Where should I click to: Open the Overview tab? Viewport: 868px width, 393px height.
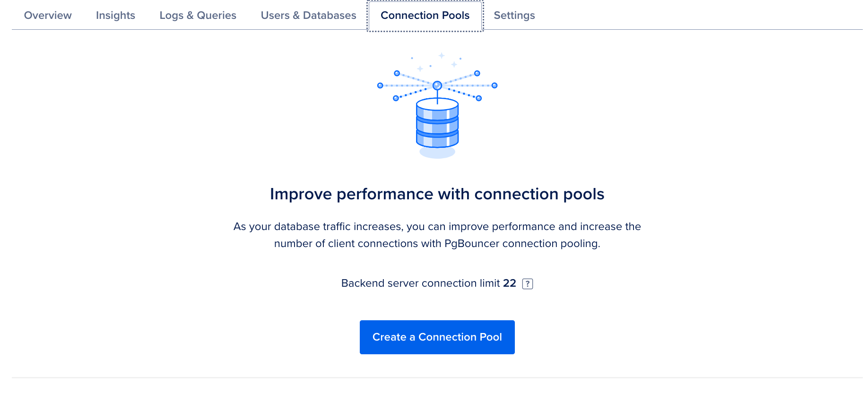pyautogui.click(x=48, y=16)
